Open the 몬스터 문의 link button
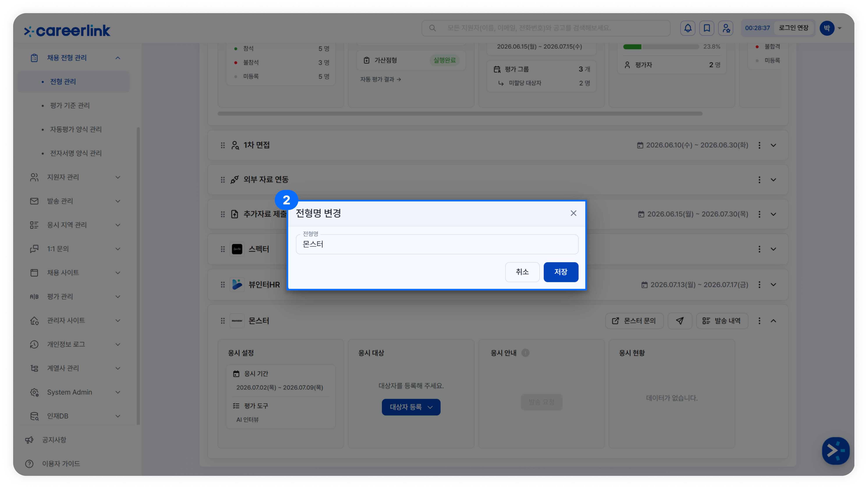This screenshot has width=868, height=489. 634,321
